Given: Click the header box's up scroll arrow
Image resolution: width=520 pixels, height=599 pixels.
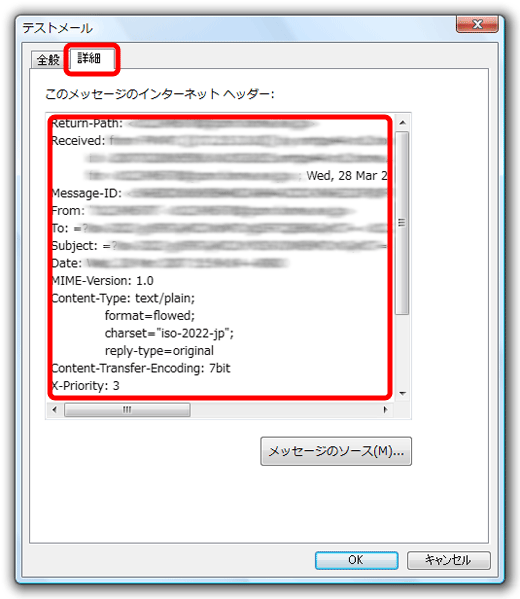Looking at the screenshot, I should tap(402, 123).
